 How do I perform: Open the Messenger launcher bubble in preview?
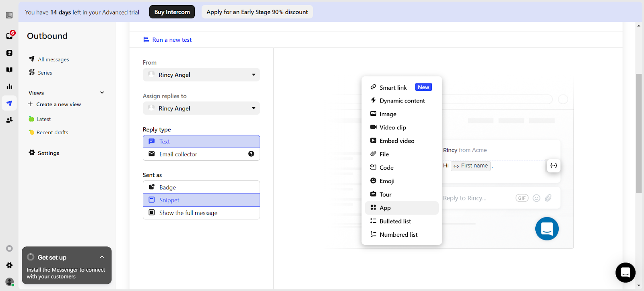547,229
